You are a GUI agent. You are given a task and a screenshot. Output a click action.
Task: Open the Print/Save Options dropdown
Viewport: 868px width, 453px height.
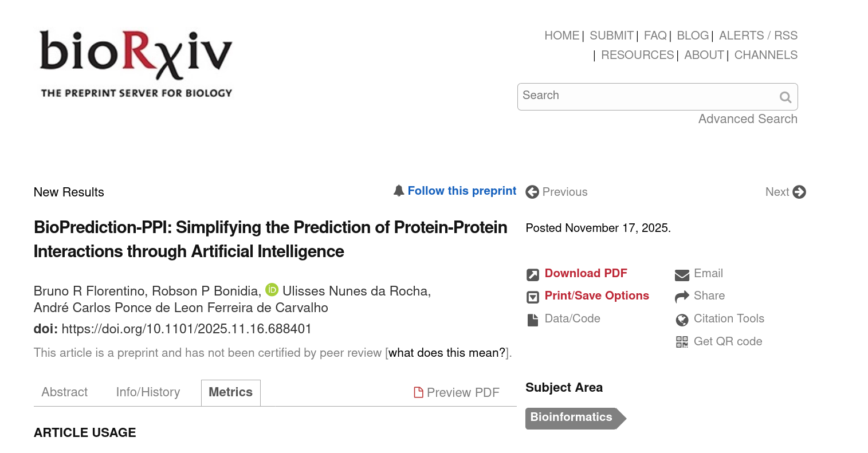(x=596, y=296)
